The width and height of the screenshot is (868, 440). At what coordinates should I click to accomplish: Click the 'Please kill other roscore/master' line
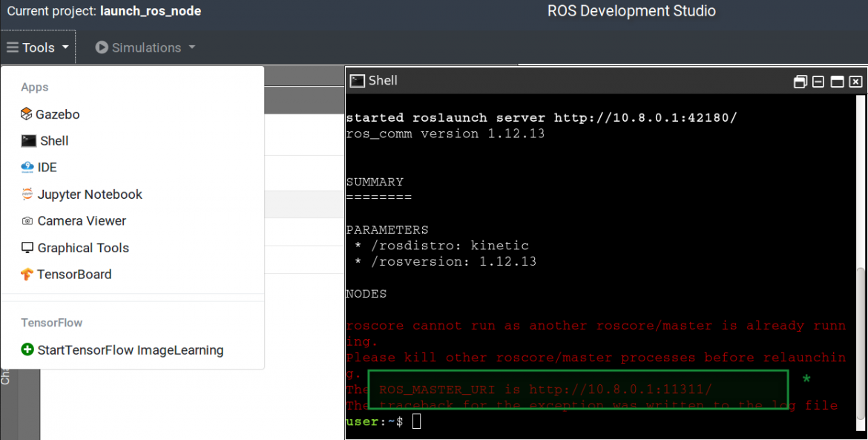pyautogui.click(x=596, y=358)
